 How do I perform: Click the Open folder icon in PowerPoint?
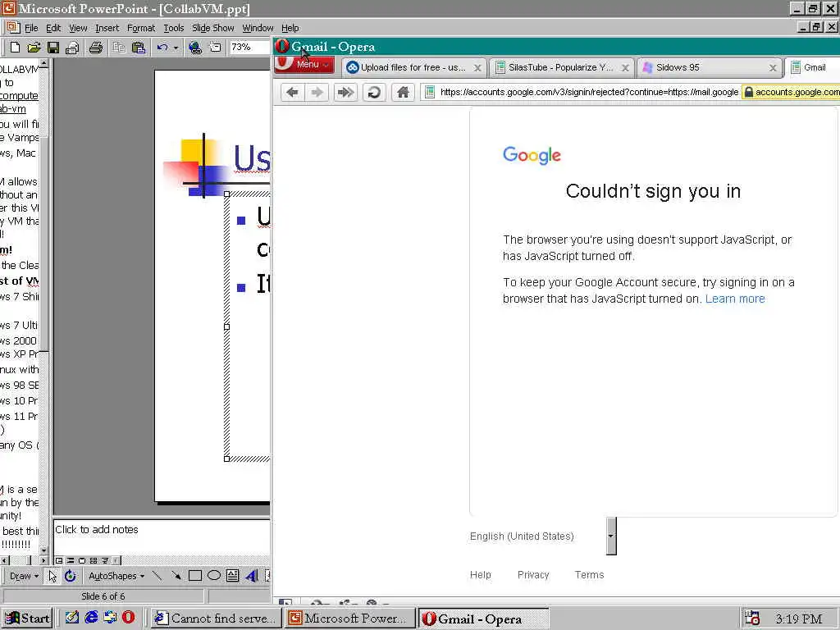pyautogui.click(x=34, y=48)
